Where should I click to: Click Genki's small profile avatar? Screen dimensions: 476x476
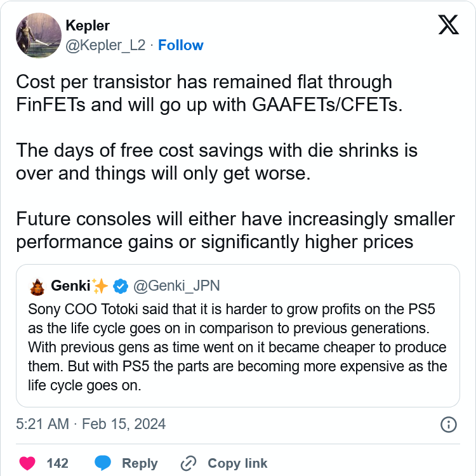[x=37, y=287]
